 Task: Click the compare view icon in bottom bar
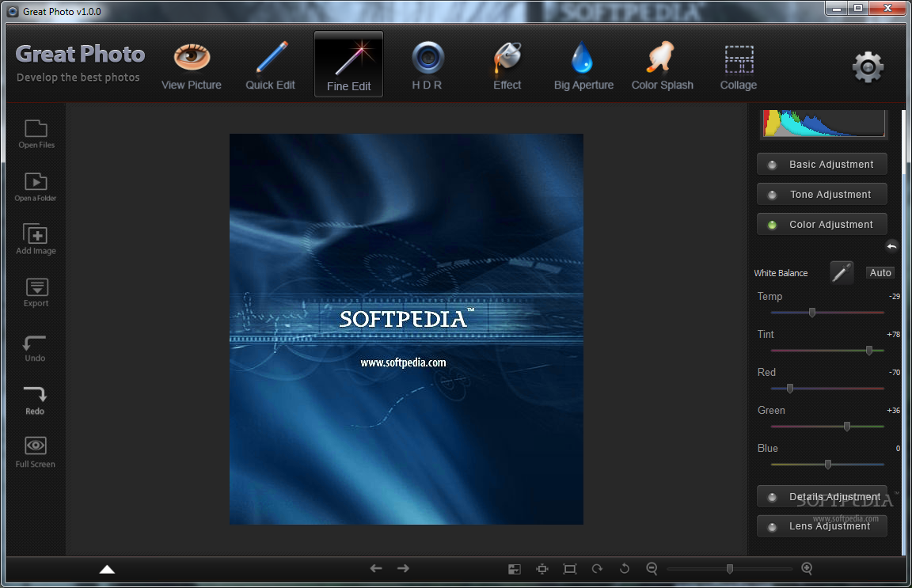click(x=514, y=569)
